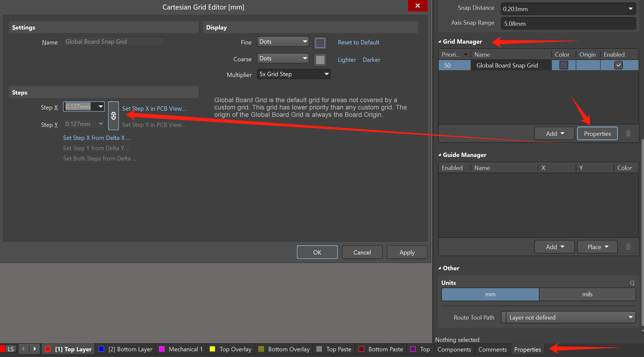Switch to the Components panel tab
The width and height of the screenshot is (644, 357).
(454, 349)
